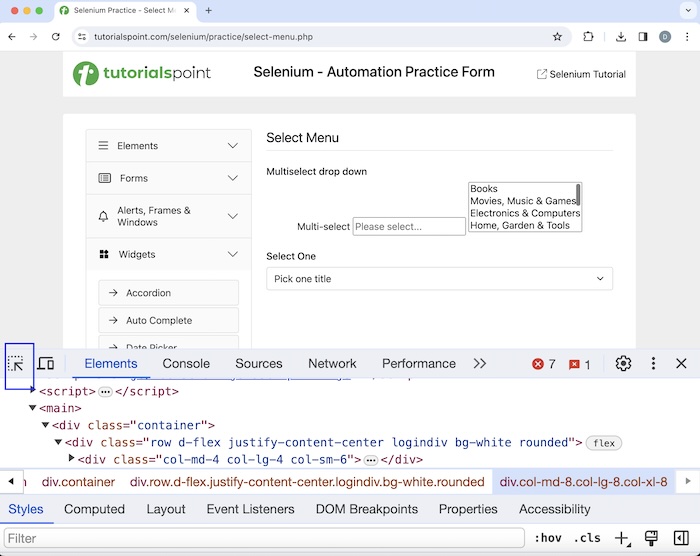700x556 pixels.
Task: Open the browser downloads icon
Action: 621,37
